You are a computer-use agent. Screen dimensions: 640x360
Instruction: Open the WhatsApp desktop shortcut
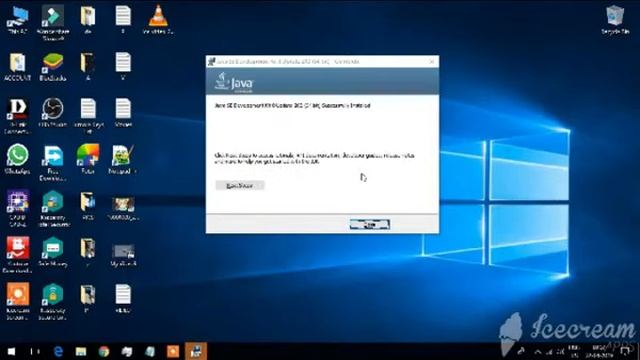(x=18, y=160)
